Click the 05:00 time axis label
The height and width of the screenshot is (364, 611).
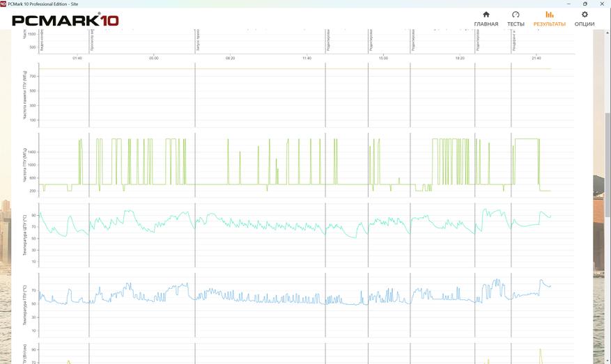point(153,58)
